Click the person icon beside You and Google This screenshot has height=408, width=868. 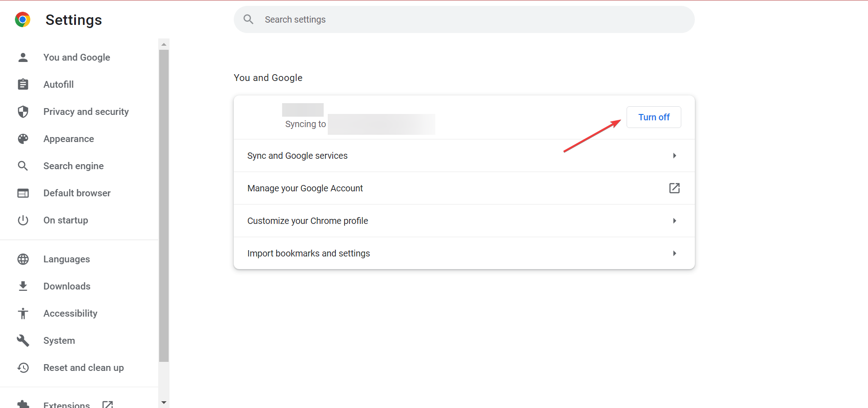[23, 57]
